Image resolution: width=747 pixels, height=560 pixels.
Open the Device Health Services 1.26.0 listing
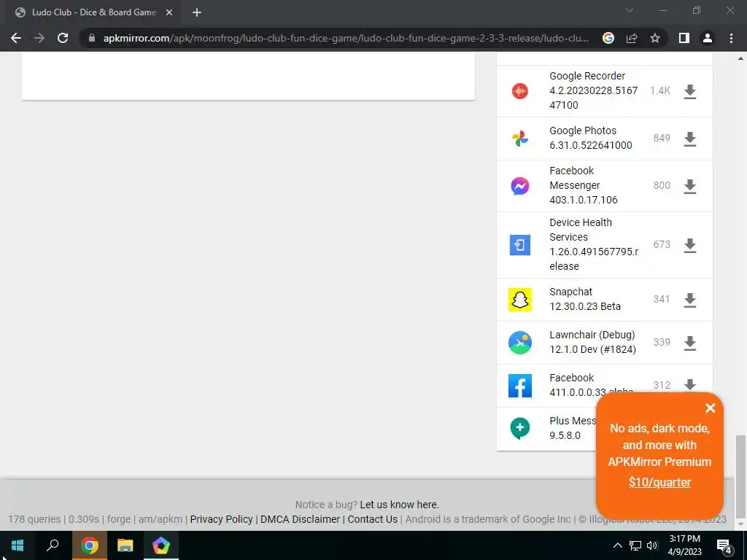point(594,244)
